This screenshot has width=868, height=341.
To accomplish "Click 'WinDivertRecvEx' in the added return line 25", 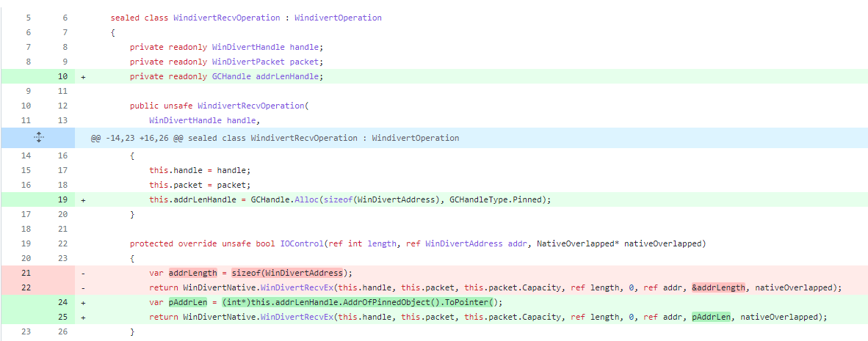I will tap(297, 318).
